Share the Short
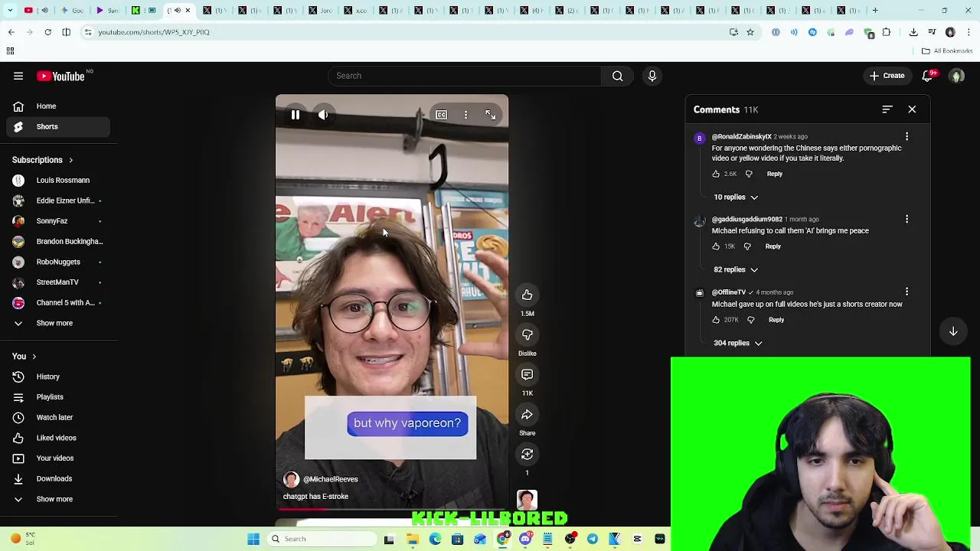This screenshot has height=551, width=980. [x=527, y=415]
